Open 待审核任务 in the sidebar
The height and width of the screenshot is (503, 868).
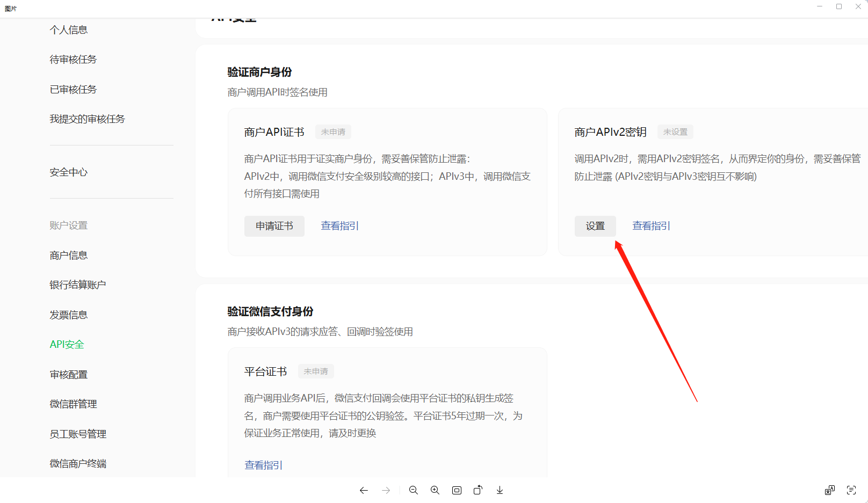pos(73,60)
